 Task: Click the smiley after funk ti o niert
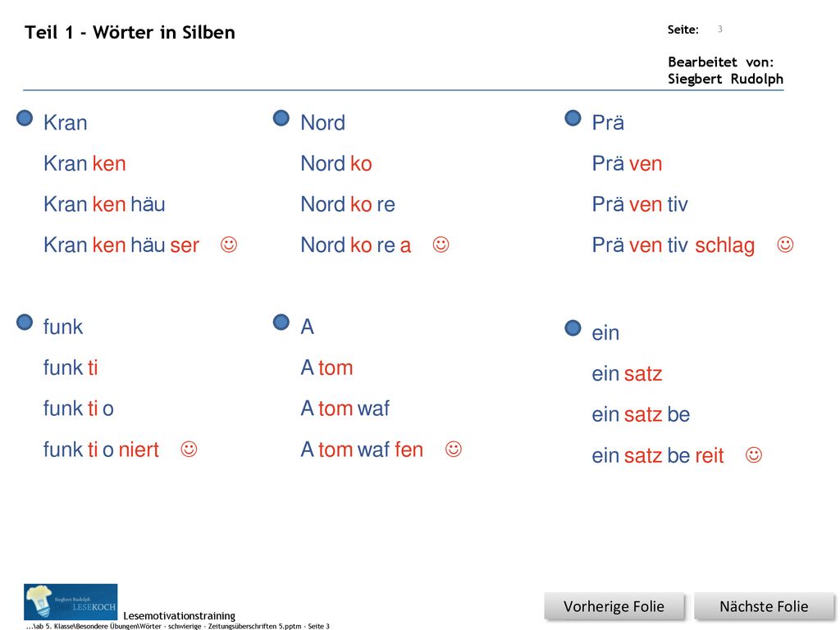pos(189,449)
